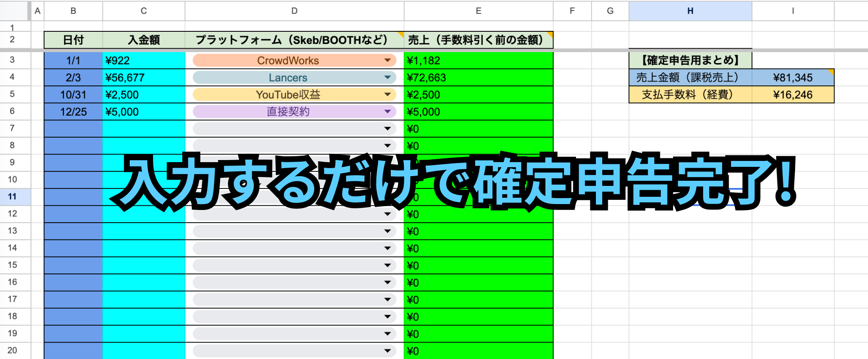Select the 売上金額（課税売上） label cell
This screenshot has height=359, width=868.
pos(690,77)
